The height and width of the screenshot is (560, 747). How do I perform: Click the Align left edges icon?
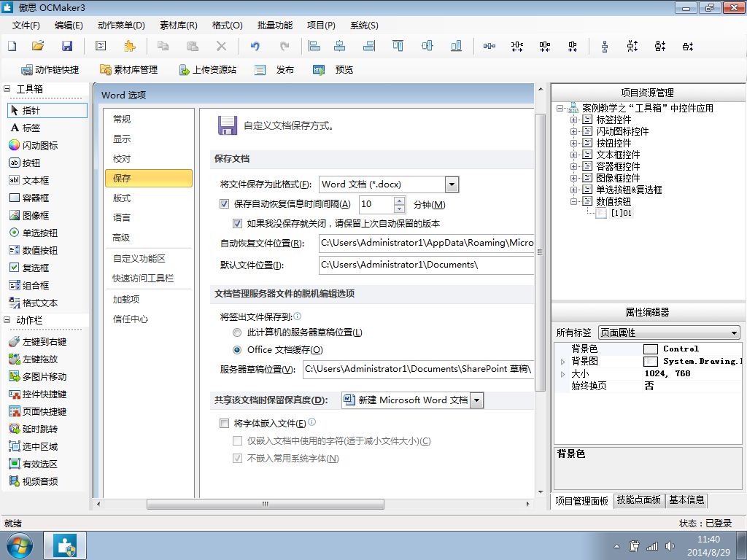(314, 46)
